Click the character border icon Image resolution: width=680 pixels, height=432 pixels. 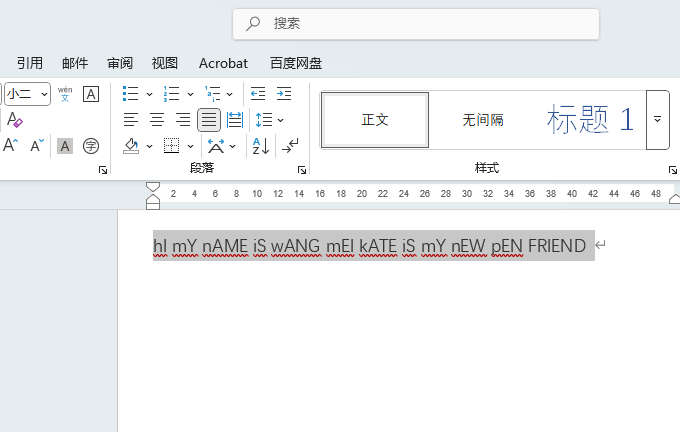click(91, 94)
